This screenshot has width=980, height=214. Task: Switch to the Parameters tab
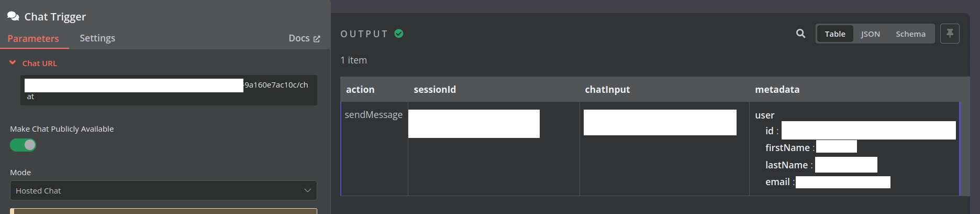[33, 38]
